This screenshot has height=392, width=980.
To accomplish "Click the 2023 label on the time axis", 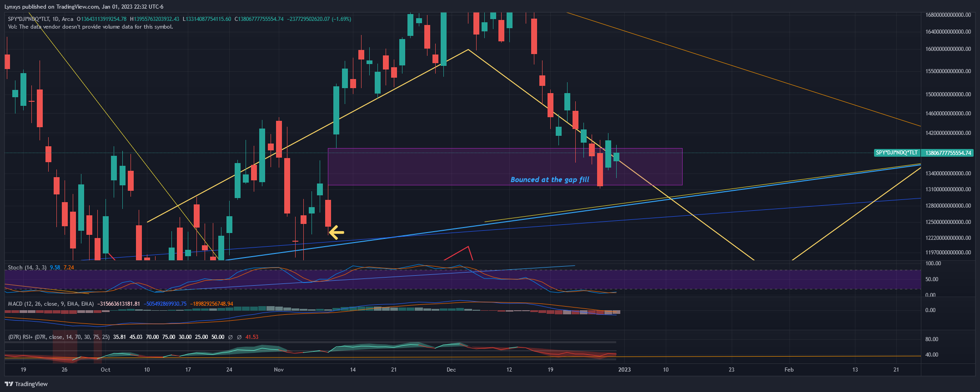I will coord(624,370).
